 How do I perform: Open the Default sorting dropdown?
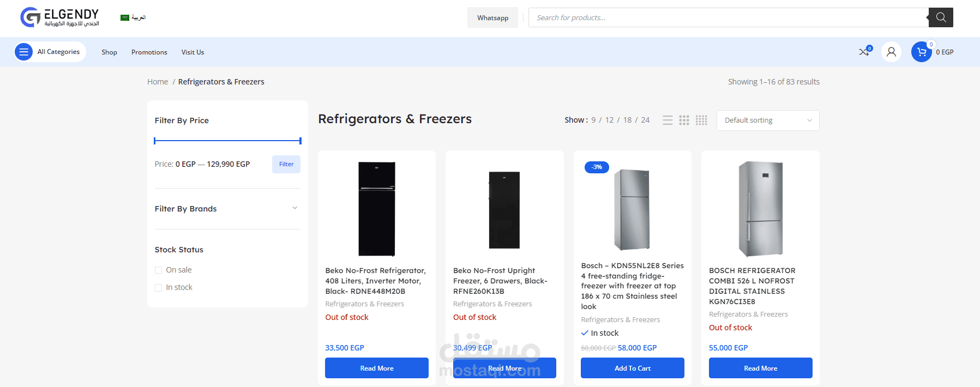767,120
